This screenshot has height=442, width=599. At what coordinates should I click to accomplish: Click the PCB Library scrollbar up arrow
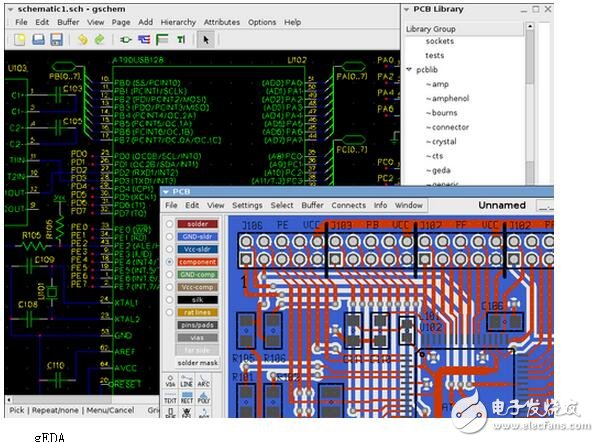529,26
